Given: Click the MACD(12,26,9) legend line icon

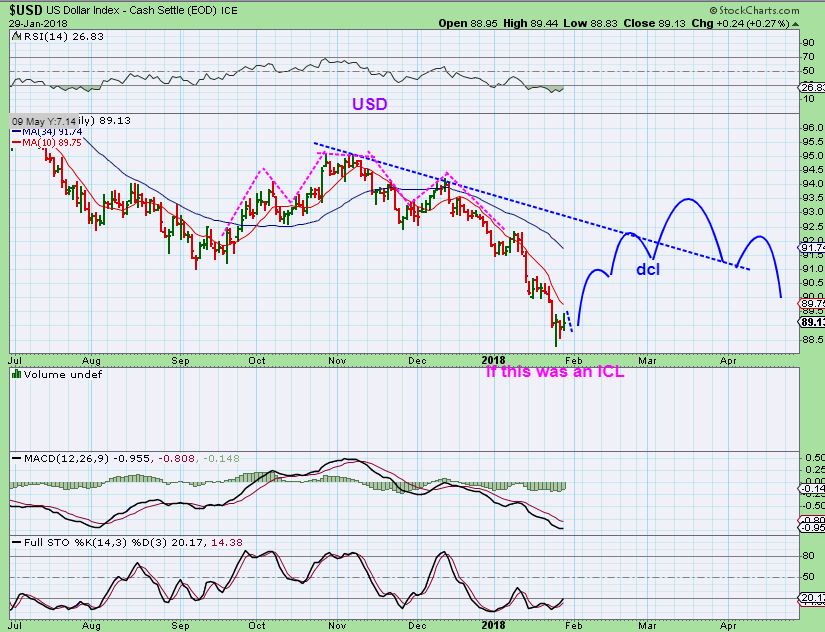Looking at the screenshot, I should [13, 457].
